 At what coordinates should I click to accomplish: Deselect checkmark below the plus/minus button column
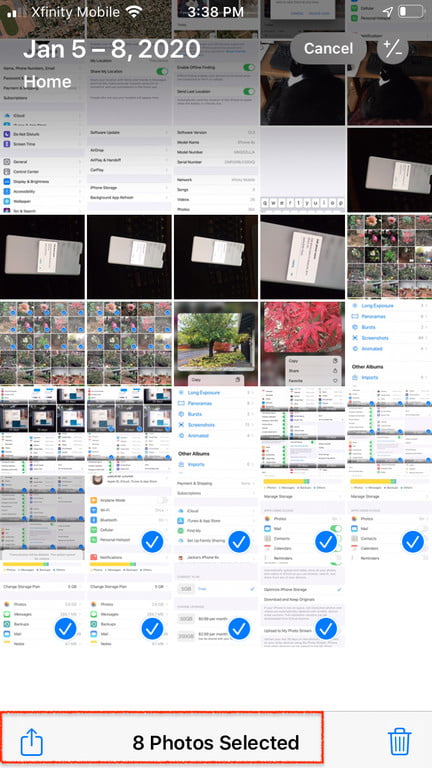click(413, 542)
